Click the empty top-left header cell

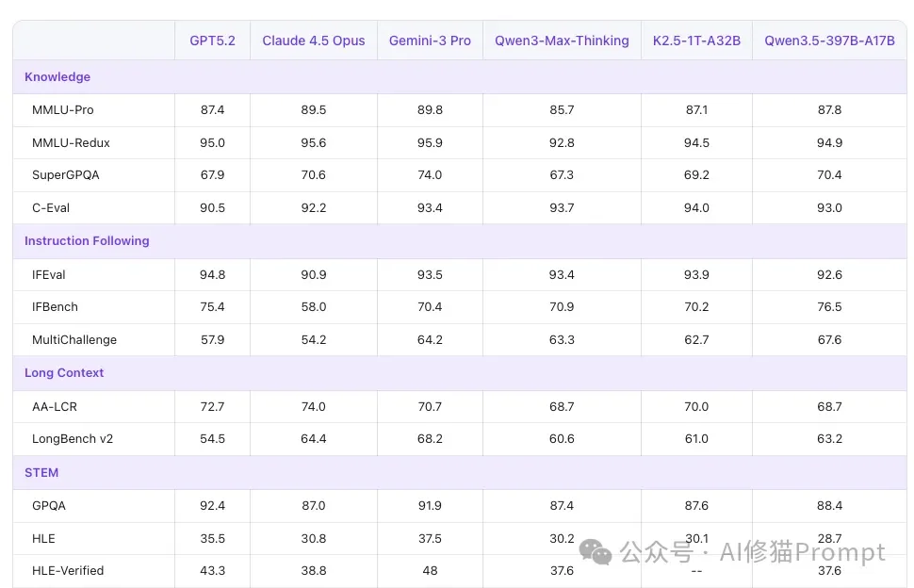pos(92,41)
